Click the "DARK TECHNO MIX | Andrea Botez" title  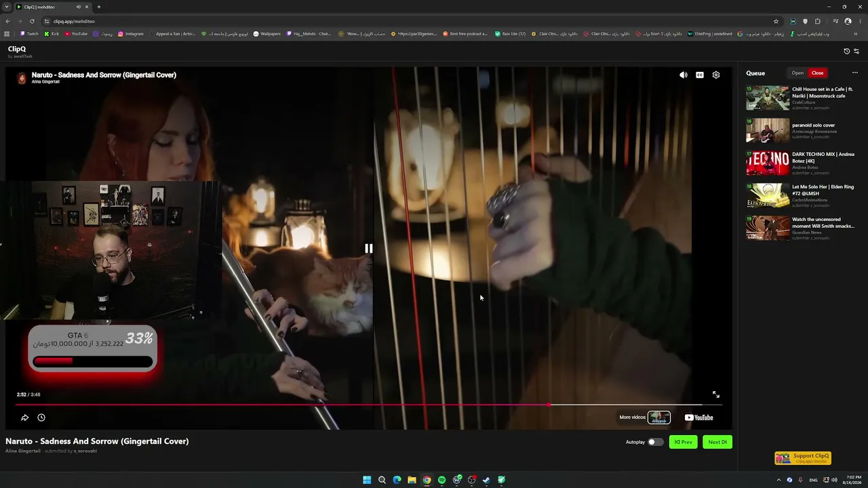(x=823, y=157)
